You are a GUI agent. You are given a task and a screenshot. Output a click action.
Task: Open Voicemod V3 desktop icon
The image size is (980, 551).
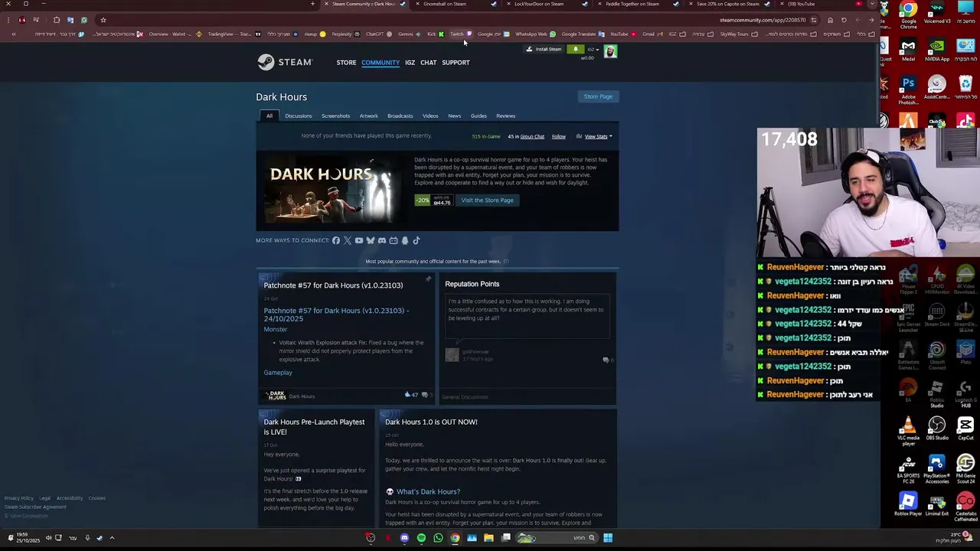coord(937,12)
